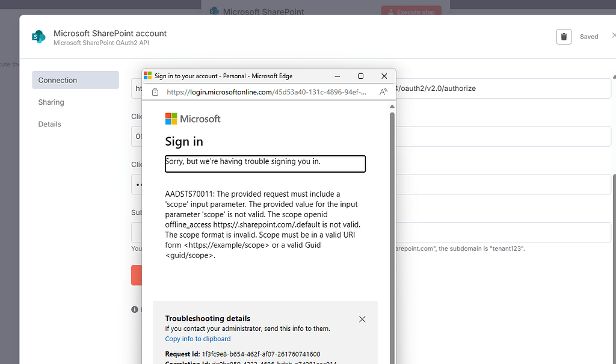The image size is (616, 364).
Task: Click the SharePoint icon beside the background workflow title
Action: (x=214, y=11)
